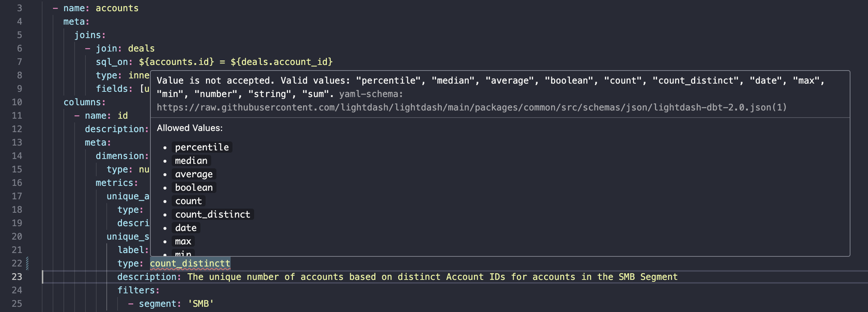Image resolution: width=868 pixels, height=312 pixels.
Task: Place cursor on the filters key
Action: [x=138, y=290]
